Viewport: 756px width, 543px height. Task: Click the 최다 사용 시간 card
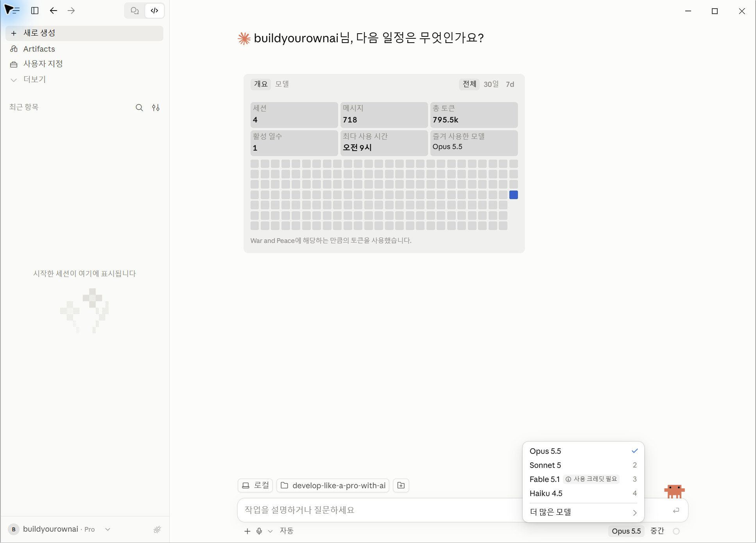(x=384, y=143)
